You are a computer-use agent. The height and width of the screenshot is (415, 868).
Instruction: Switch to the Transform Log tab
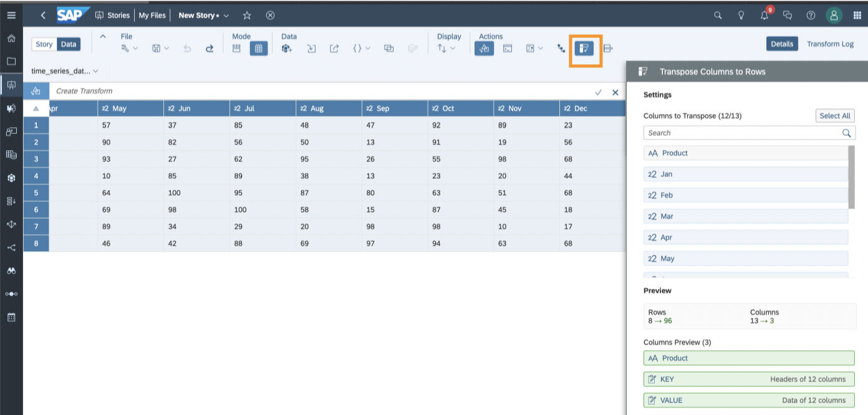point(830,44)
